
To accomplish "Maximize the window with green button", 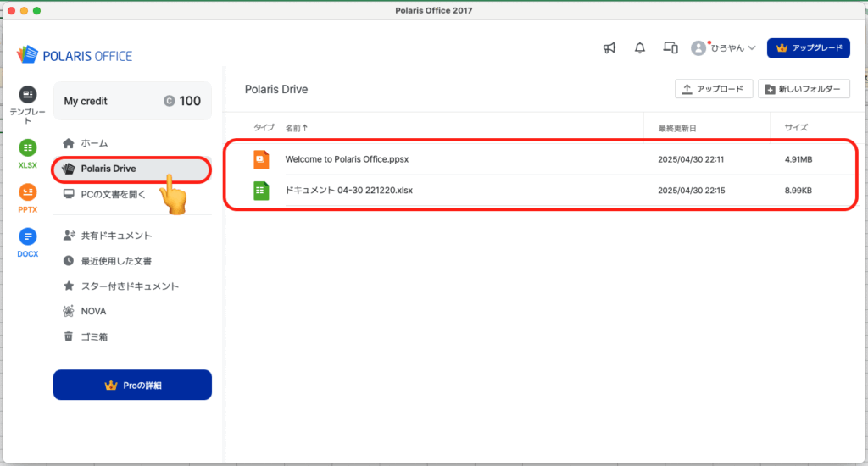I will (36, 10).
